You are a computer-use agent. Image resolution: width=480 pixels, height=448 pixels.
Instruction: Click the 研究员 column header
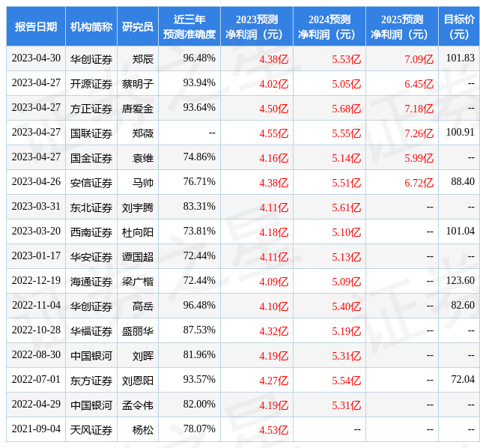click(138, 27)
